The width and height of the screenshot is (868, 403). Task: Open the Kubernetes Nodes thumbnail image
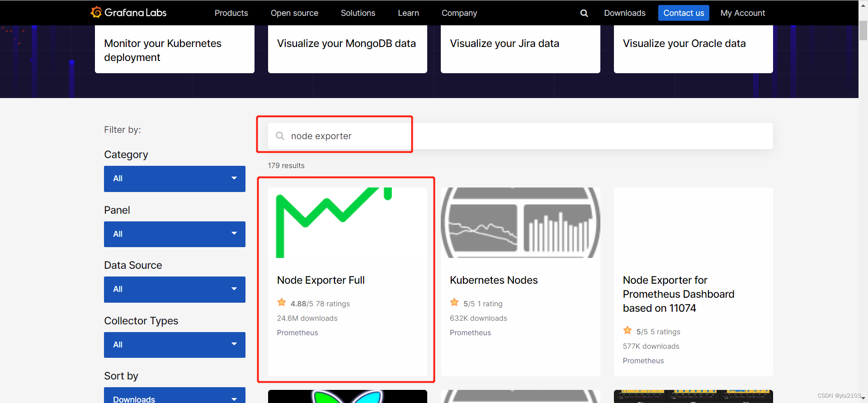click(520, 223)
